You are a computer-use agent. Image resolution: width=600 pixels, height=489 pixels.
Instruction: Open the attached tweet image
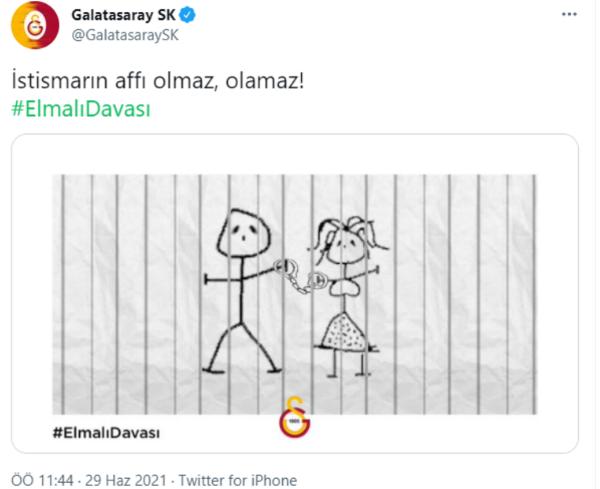295,294
